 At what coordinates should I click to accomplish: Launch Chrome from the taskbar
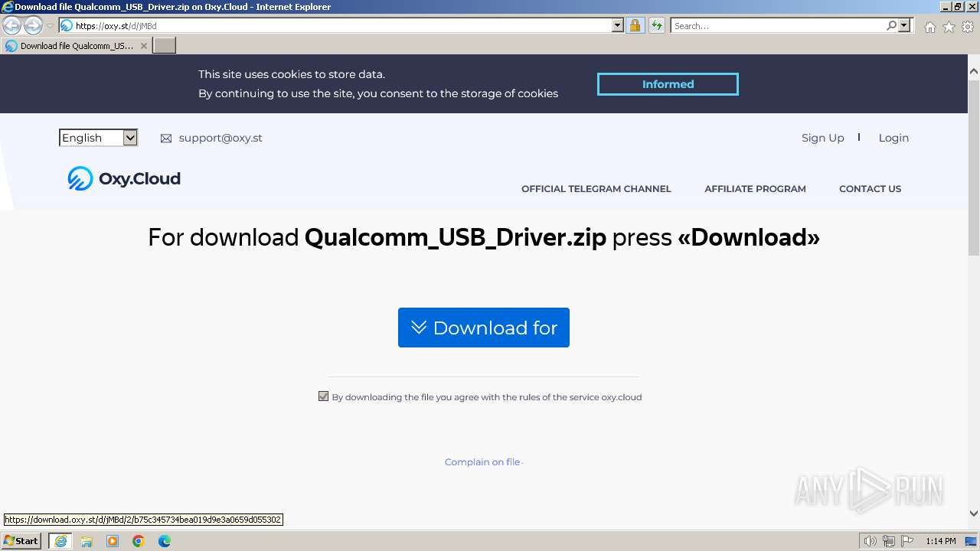click(x=139, y=541)
